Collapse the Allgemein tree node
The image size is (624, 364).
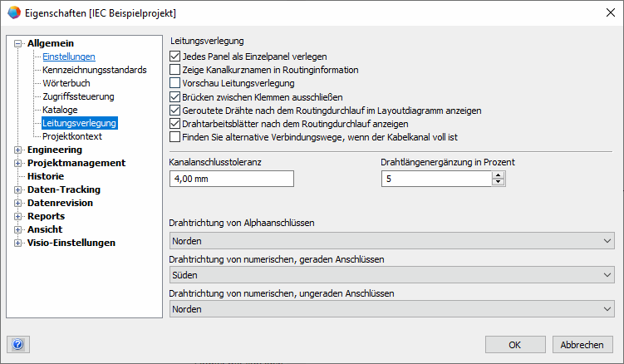(x=18, y=43)
